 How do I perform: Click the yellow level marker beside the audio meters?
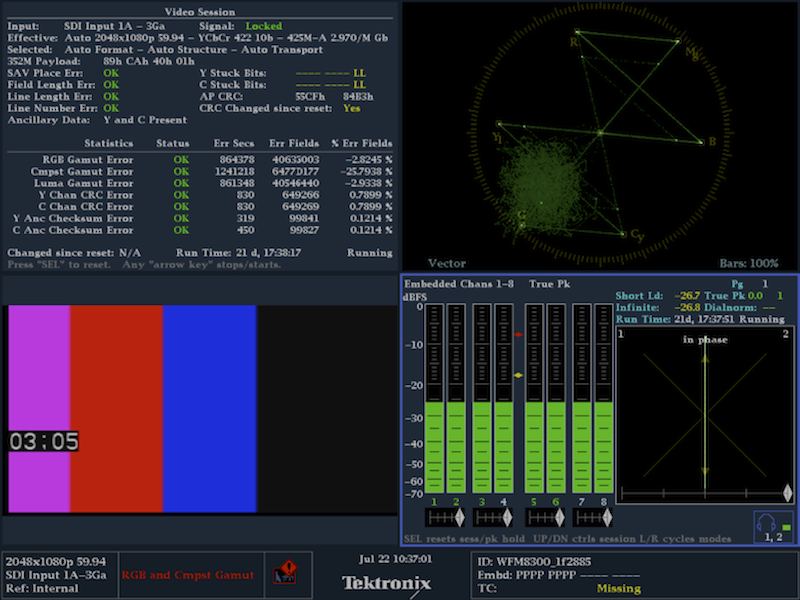520,376
